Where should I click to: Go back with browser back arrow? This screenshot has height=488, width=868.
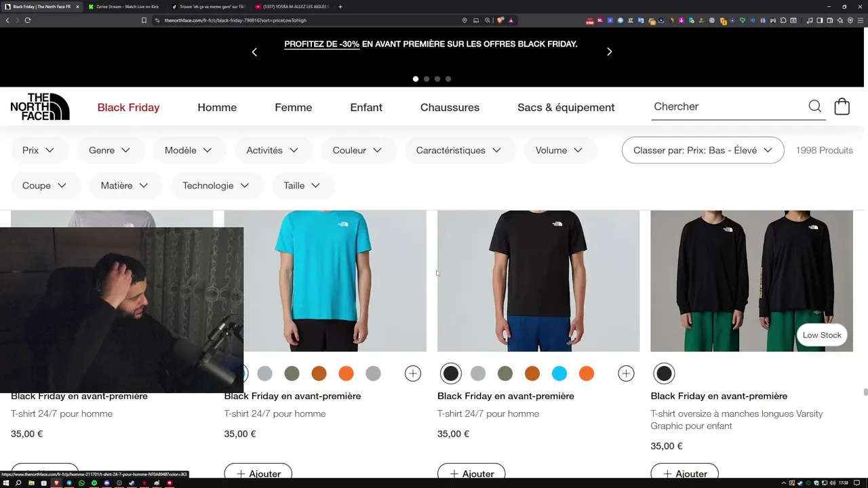click(x=7, y=20)
